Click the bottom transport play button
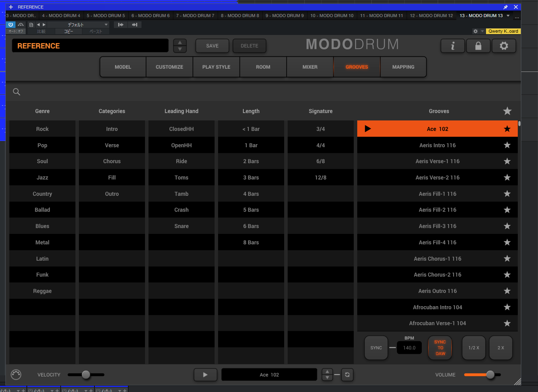538x392 pixels. 205,375
